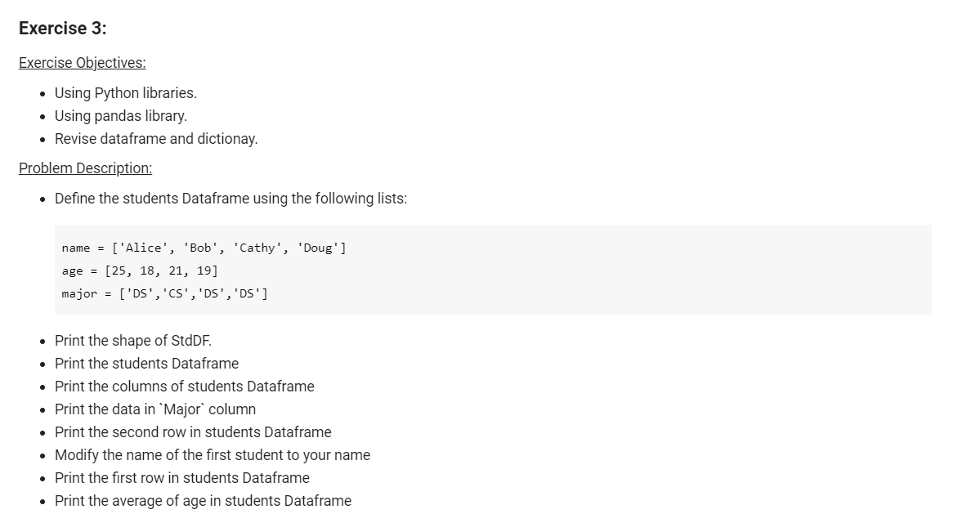980x523 pixels.
Task: Click 'Print the columns of students' item
Action: point(185,387)
